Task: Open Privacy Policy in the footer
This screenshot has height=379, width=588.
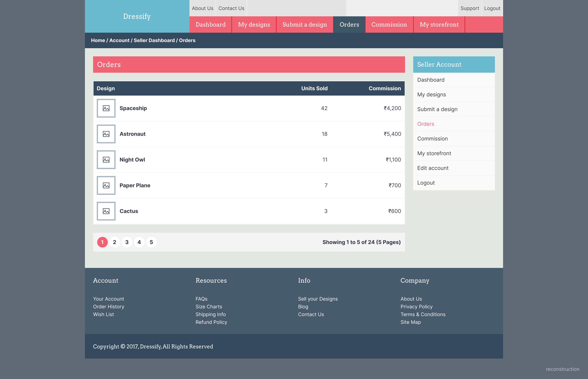Action: 416,307
